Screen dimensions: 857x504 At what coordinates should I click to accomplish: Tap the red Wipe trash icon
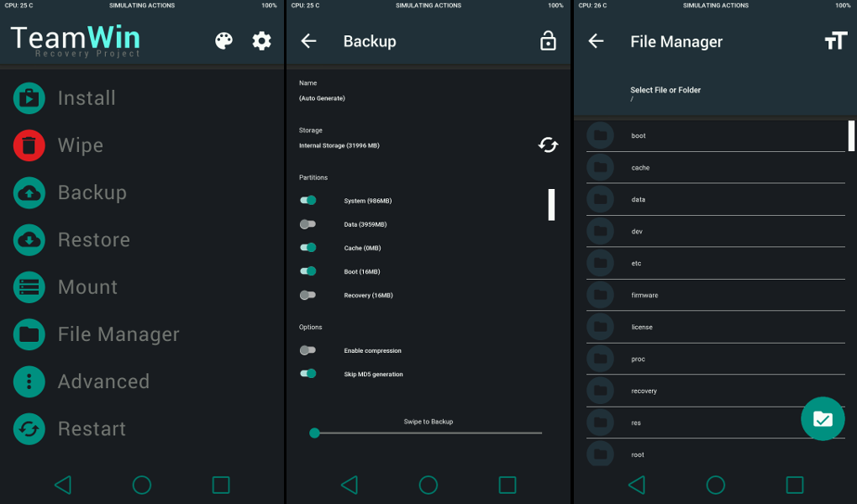coord(29,145)
